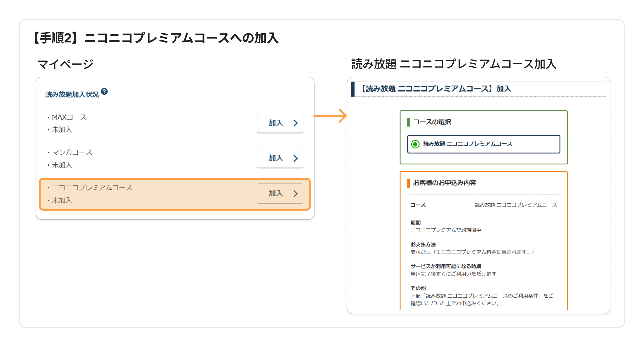Click the その他 field label
The height and width of the screenshot is (347, 644).
(418, 288)
